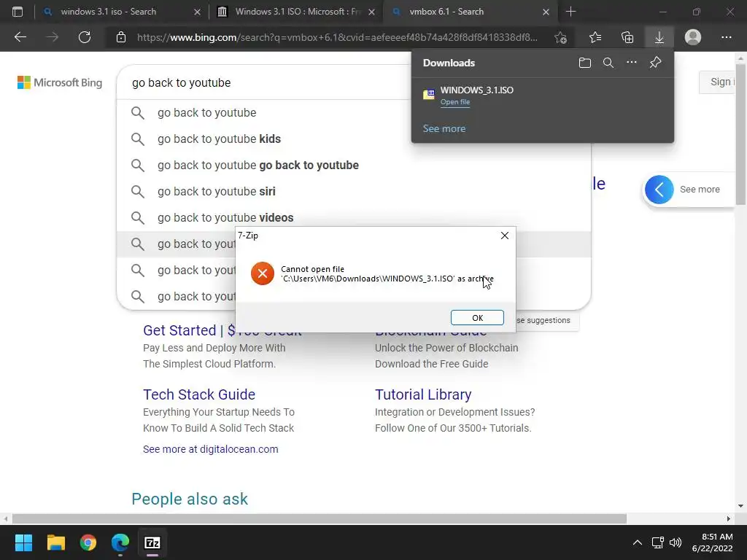Click 'See more' in Downloads panel
This screenshot has height=560, width=747.
pyautogui.click(x=444, y=128)
